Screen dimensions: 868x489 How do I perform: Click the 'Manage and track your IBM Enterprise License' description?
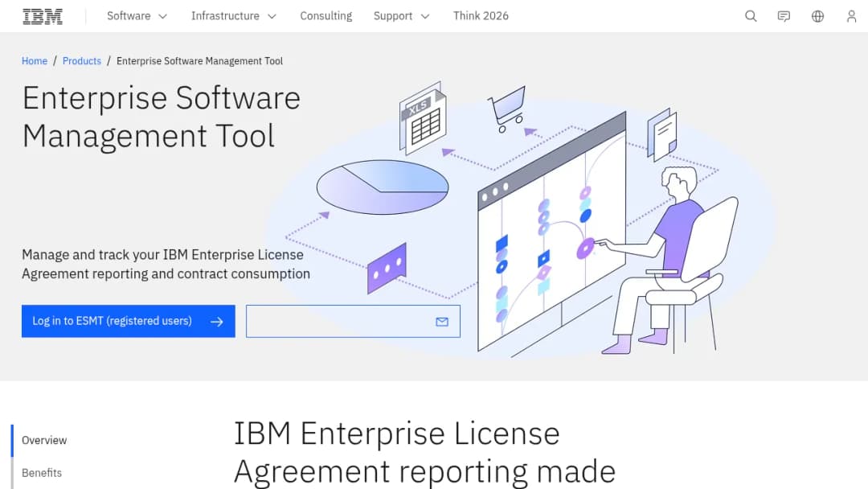166,264
